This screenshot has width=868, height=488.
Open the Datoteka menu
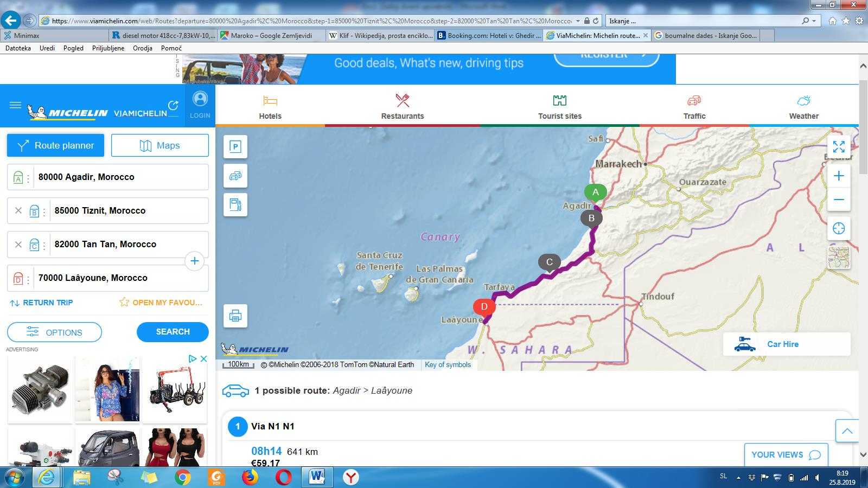(x=18, y=48)
